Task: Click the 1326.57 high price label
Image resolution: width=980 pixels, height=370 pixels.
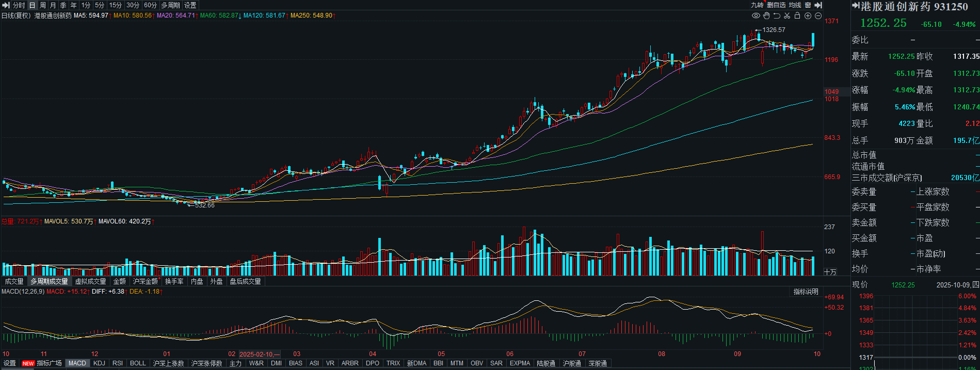Action: pos(774,30)
